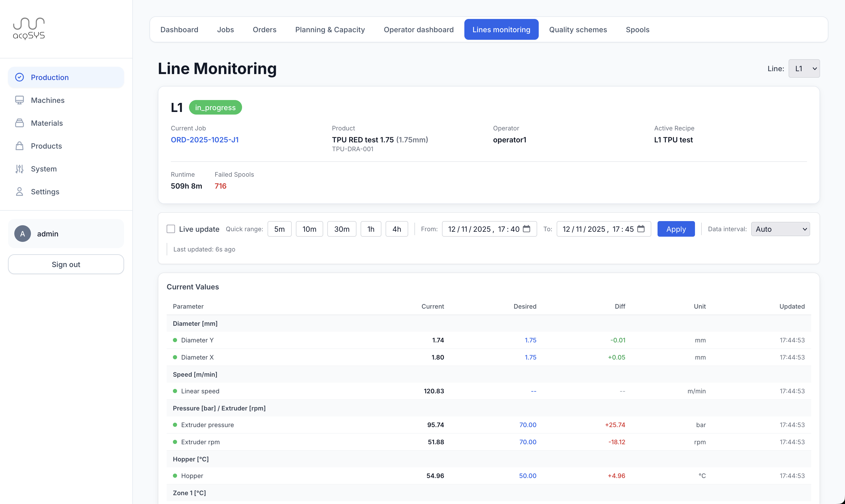Open job link ORD-2025-1025-J1
The image size is (845, 504).
pyautogui.click(x=205, y=140)
